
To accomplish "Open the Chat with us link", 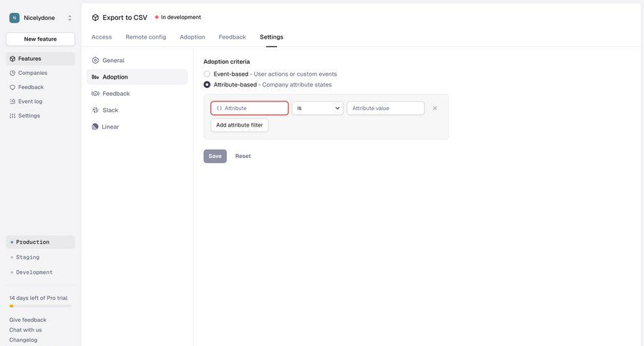I will point(26,330).
